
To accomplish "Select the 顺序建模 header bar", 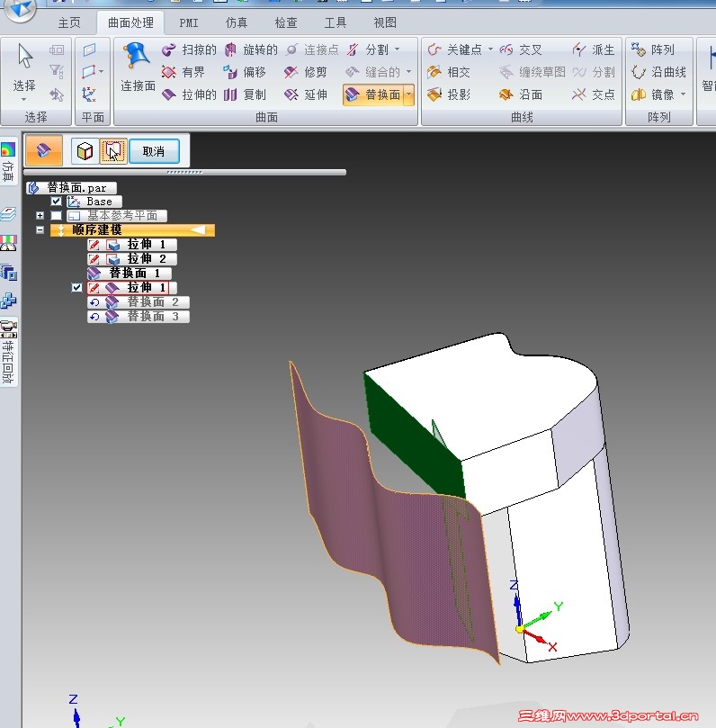I will pos(133,229).
